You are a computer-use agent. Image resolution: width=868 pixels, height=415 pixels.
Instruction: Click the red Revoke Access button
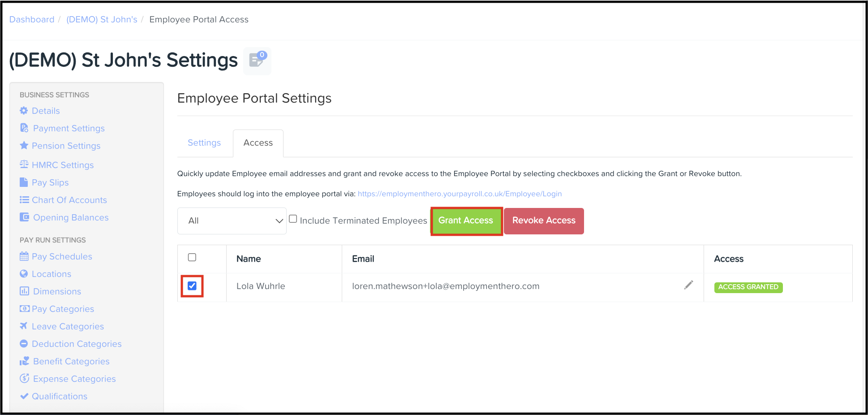coord(544,220)
